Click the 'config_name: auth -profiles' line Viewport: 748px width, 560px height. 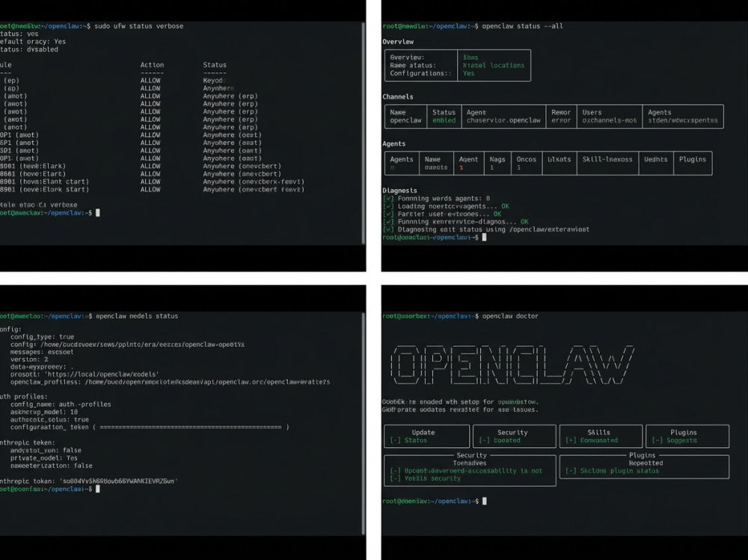pyautogui.click(x=61, y=404)
